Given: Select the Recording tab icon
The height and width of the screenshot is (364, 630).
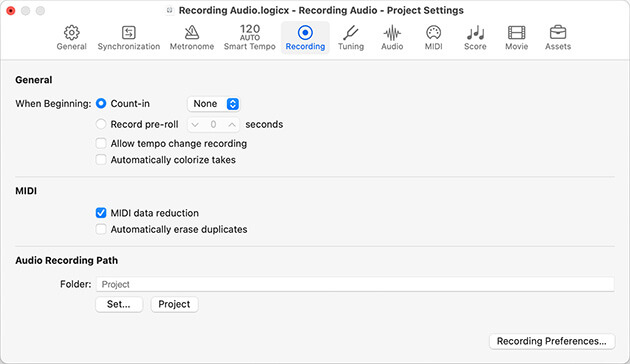Looking at the screenshot, I should (305, 38).
